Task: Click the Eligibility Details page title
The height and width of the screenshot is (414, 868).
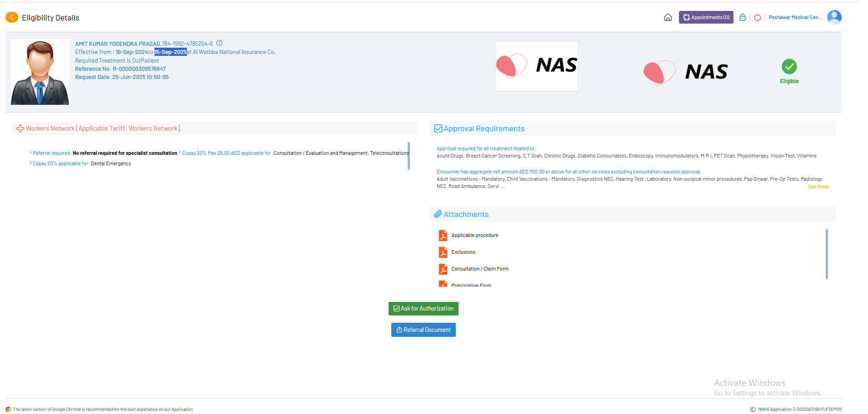Action: click(50, 18)
